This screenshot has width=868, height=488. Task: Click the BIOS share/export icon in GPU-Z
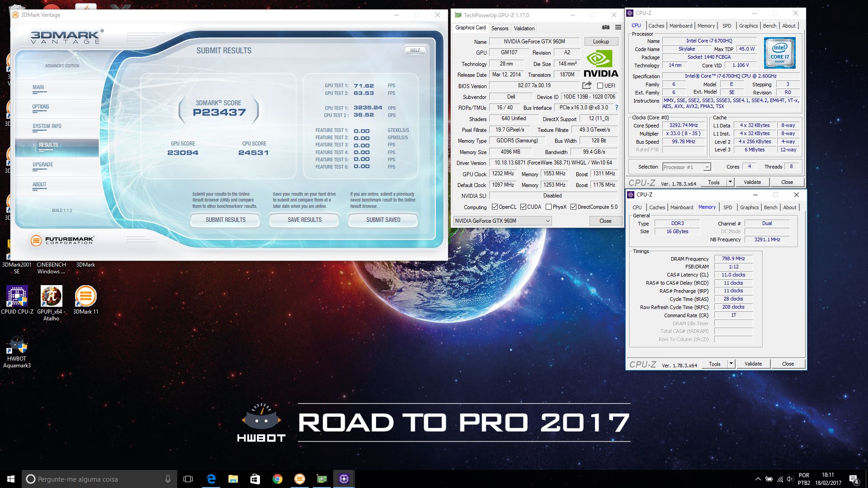click(x=587, y=85)
